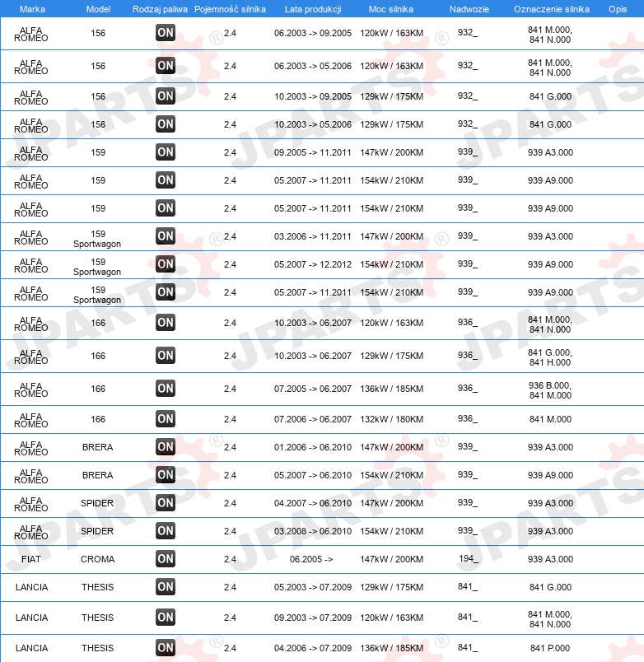Screen dimensions: 644x662
Task: Select the 01.2006 -> 06.2010 cell
Action: pos(312,447)
